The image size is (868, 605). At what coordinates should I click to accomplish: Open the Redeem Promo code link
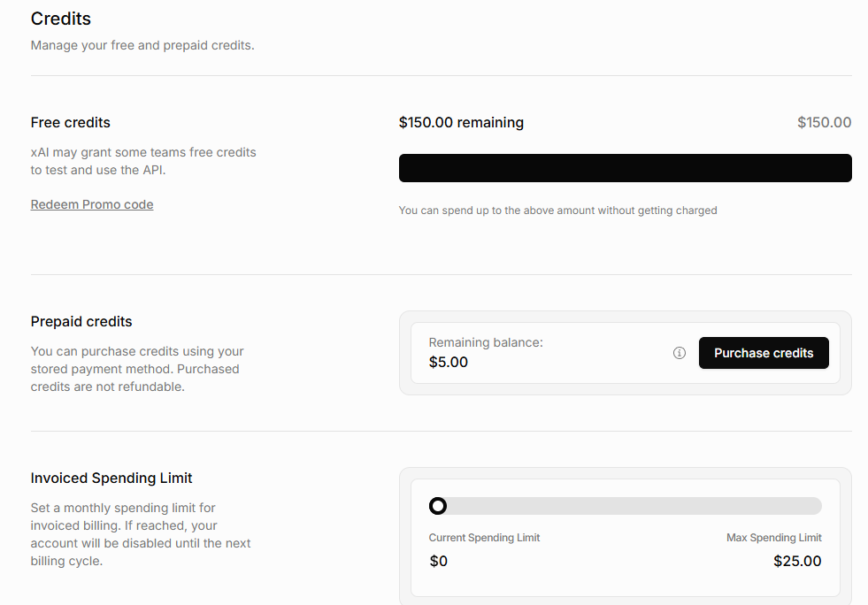point(92,204)
